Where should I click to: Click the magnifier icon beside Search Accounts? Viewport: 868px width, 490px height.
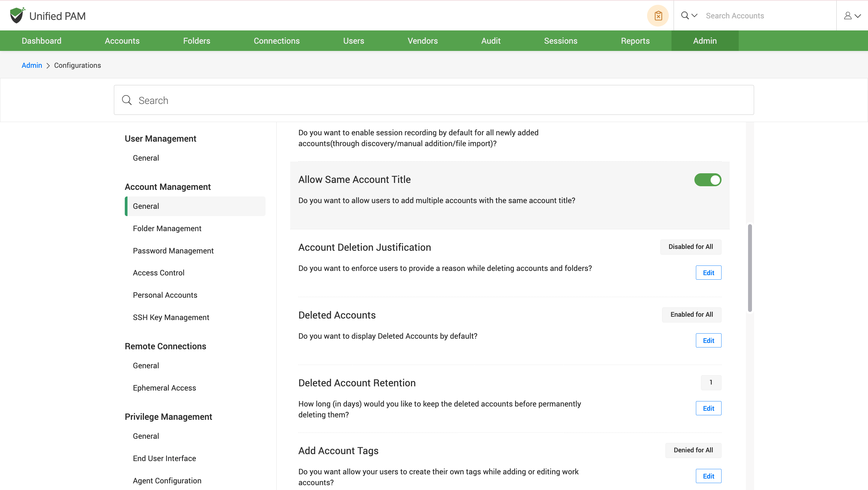point(685,15)
